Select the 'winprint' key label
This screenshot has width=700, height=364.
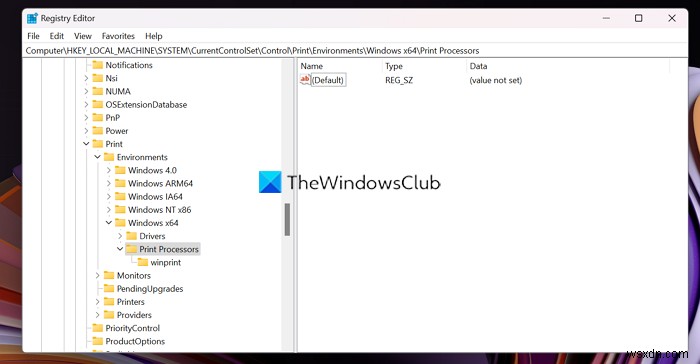166,263
